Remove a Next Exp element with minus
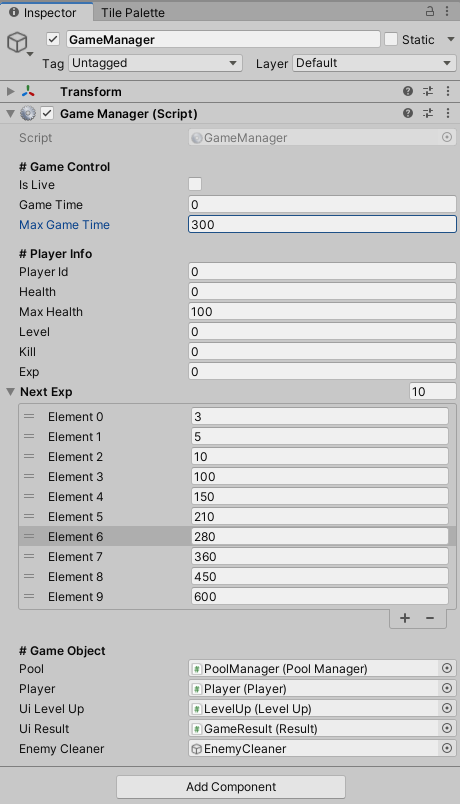460x804 pixels. 430,618
